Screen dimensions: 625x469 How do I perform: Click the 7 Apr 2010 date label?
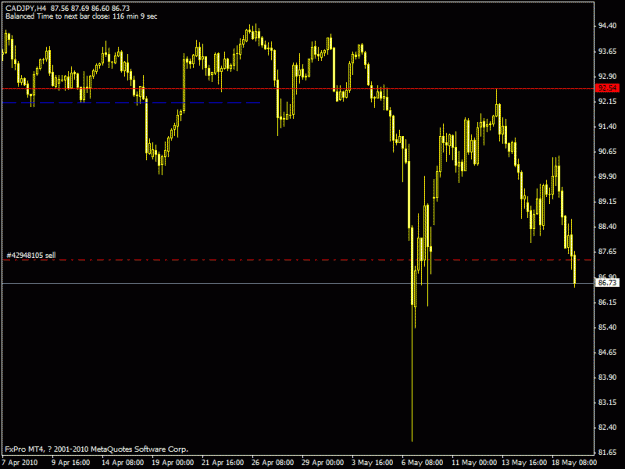20,463
